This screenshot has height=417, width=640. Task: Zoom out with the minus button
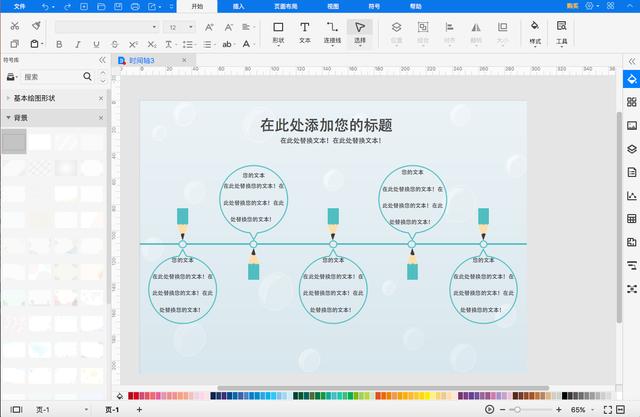502,409
